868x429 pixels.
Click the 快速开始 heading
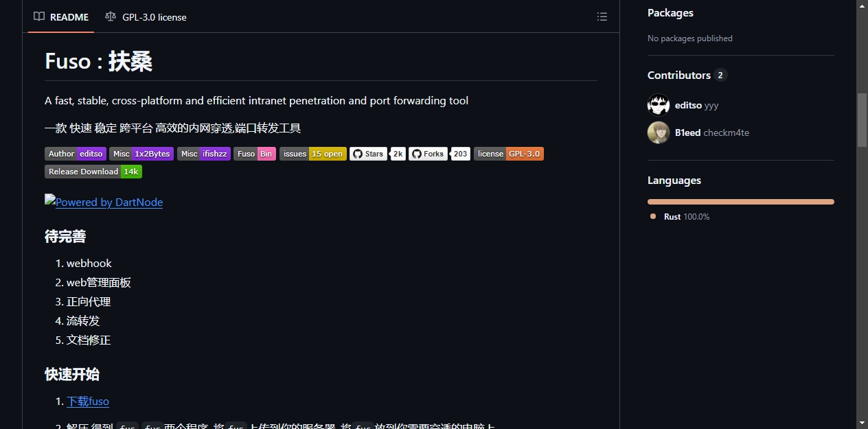pos(72,374)
